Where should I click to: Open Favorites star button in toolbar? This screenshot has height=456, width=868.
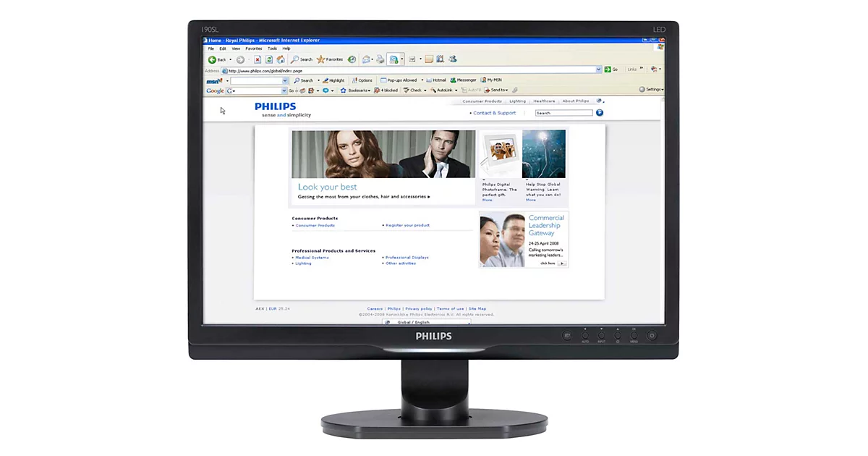tap(330, 59)
